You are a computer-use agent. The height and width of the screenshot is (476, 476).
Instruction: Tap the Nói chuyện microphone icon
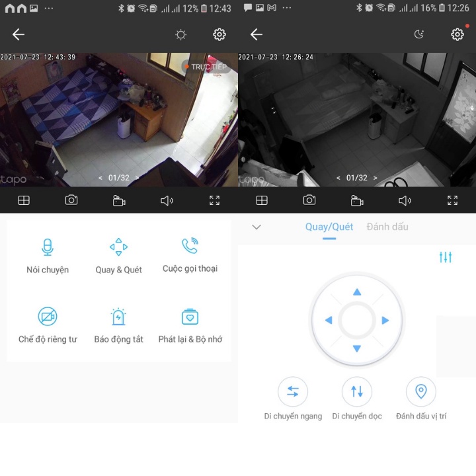click(x=47, y=247)
